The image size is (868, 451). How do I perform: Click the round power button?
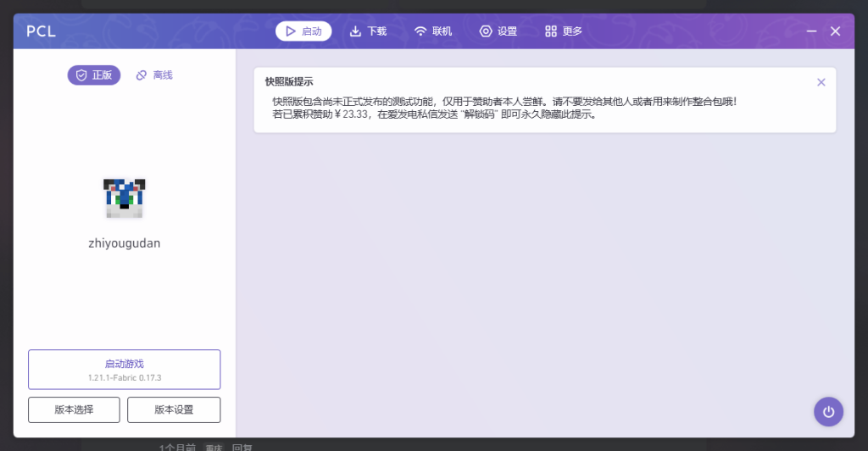coord(828,412)
